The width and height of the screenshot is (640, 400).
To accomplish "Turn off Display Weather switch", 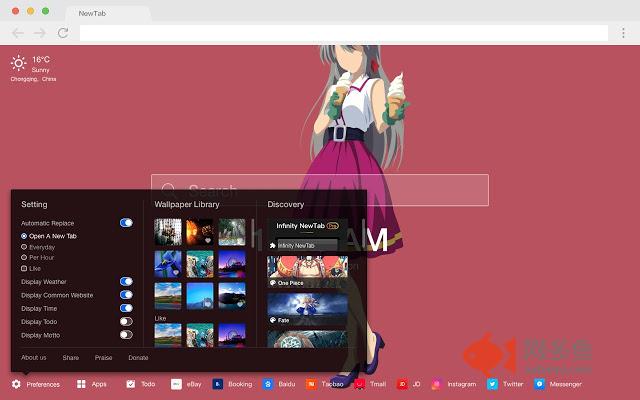I will pyautogui.click(x=126, y=282).
